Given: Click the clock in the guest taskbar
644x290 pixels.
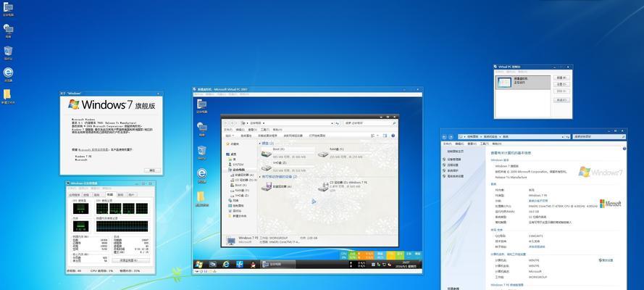Looking at the screenshot, I should pos(406,264).
